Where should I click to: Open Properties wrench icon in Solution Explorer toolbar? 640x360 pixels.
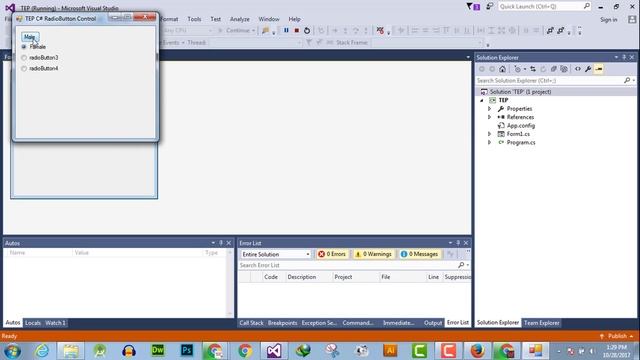pyautogui.click(x=588, y=69)
